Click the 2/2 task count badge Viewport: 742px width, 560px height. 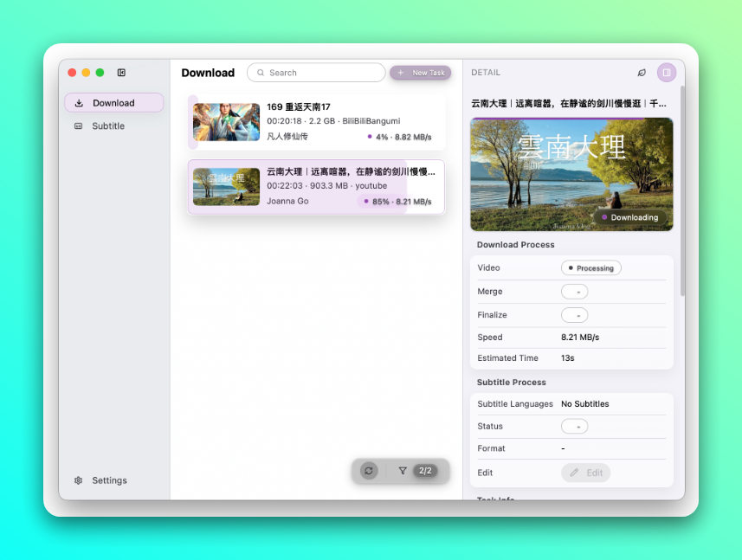click(x=425, y=471)
